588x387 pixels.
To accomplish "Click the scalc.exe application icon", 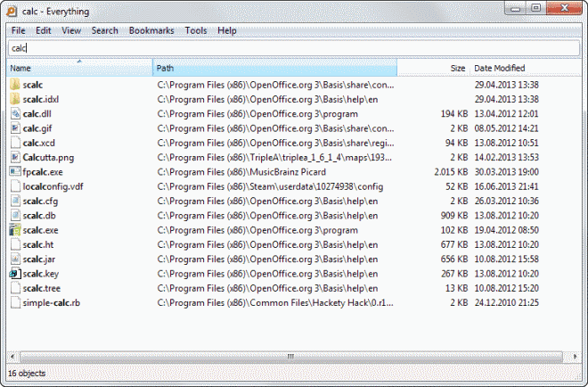I will pyautogui.click(x=15, y=230).
